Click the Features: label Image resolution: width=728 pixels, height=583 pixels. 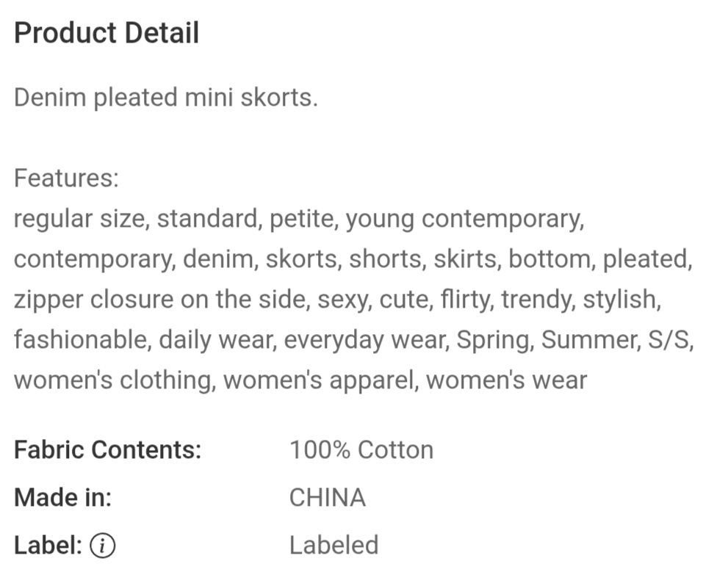click(66, 178)
